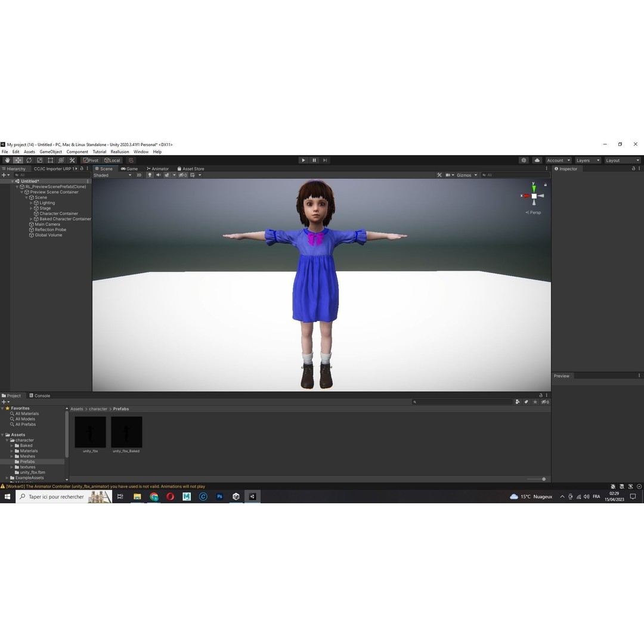Image resolution: width=644 pixels, height=644 pixels.
Task: Select the Rotate tool
Action: pyautogui.click(x=29, y=160)
